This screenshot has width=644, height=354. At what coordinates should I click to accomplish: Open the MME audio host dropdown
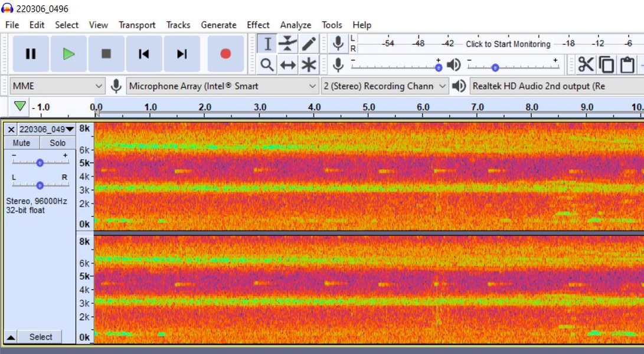coord(57,86)
